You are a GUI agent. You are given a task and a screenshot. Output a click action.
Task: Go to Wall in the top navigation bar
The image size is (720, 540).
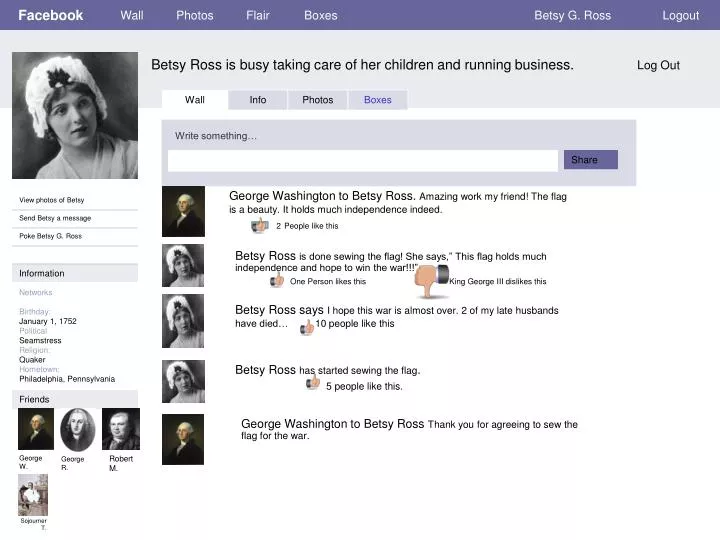pos(132,15)
